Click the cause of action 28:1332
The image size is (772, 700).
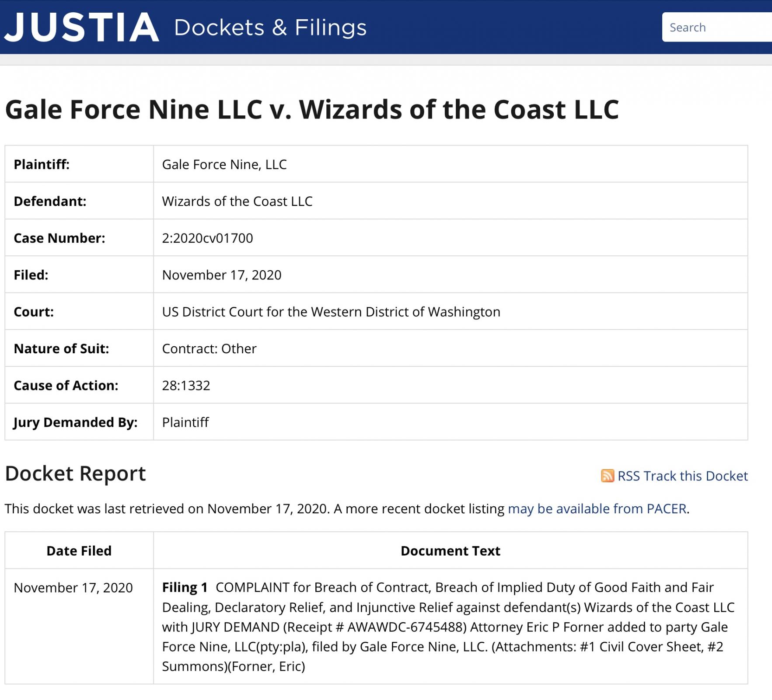pos(186,385)
